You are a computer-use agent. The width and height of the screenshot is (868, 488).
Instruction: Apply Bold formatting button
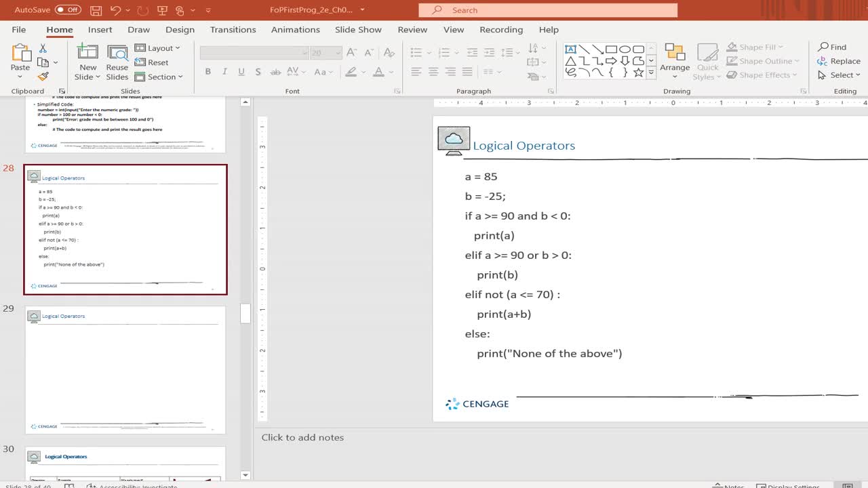point(208,72)
